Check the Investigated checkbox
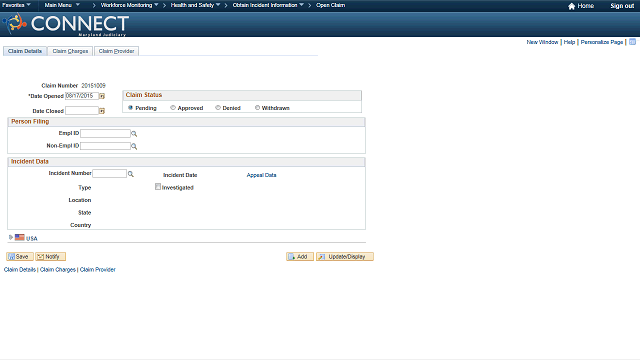The width and height of the screenshot is (640, 360). click(158, 187)
